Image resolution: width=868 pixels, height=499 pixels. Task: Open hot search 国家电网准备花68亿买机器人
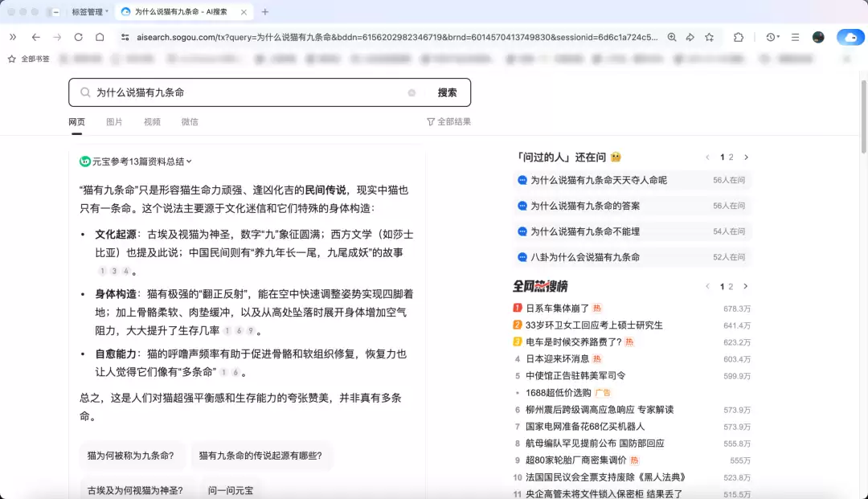pyautogui.click(x=585, y=427)
